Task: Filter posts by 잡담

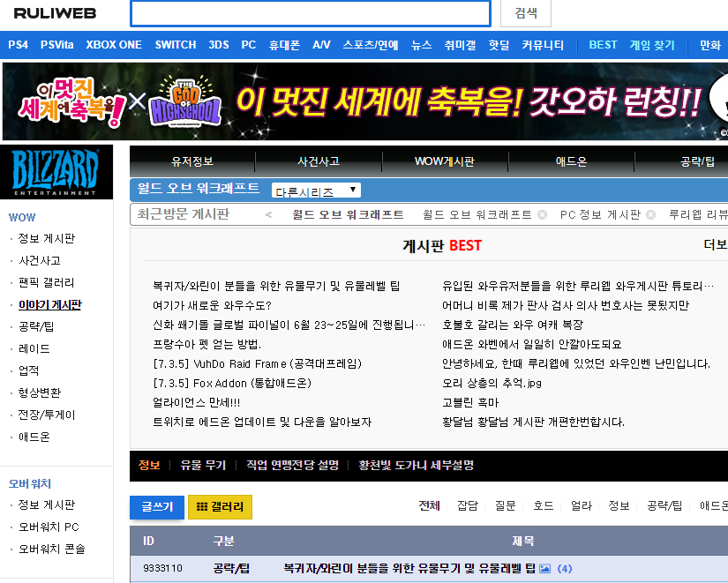Action: (x=468, y=505)
